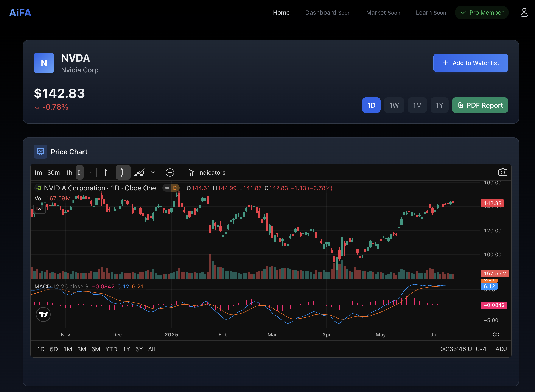Set chart range to 1Y at bottom

coord(126,349)
